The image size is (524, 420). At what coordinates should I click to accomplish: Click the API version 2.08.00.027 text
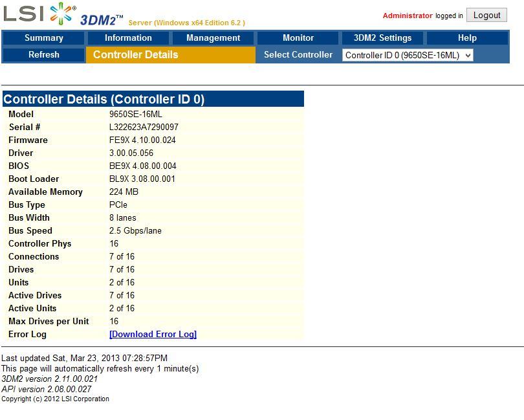pos(47,389)
